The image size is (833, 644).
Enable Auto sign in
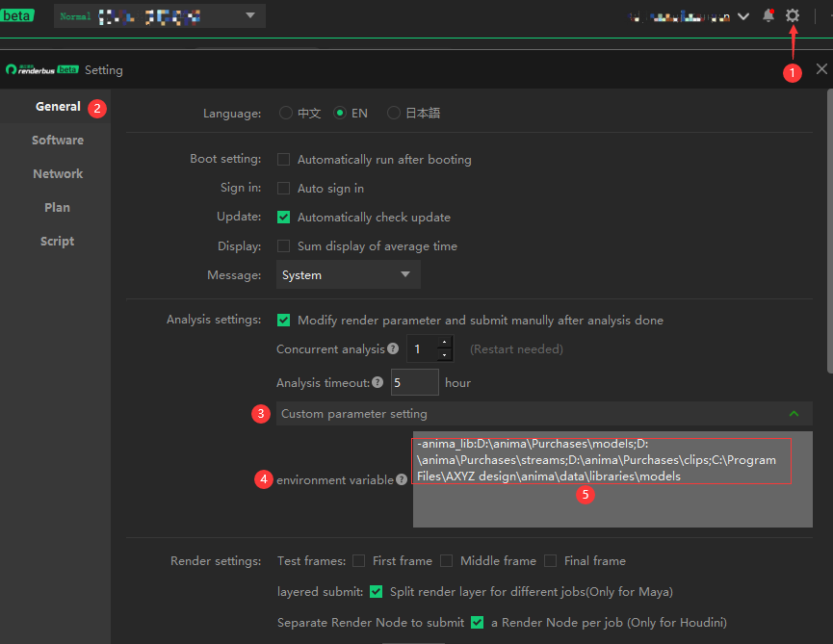point(283,188)
